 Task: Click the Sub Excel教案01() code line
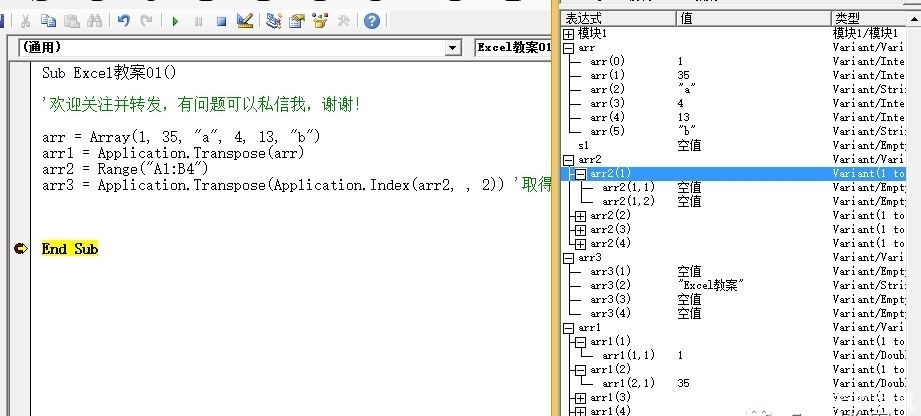point(109,73)
